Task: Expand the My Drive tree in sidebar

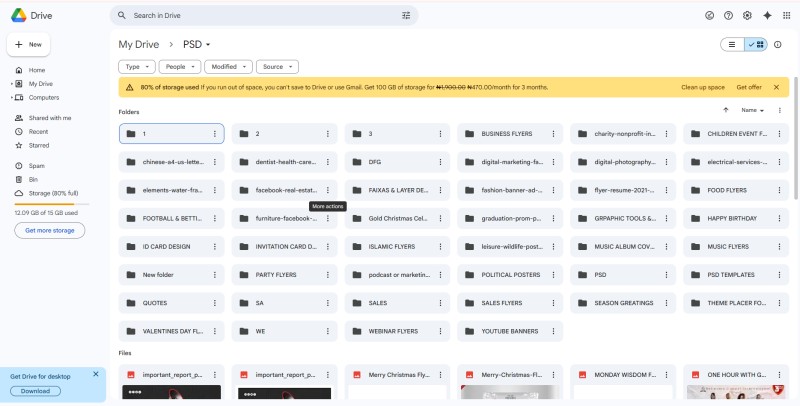Action: [12, 84]
